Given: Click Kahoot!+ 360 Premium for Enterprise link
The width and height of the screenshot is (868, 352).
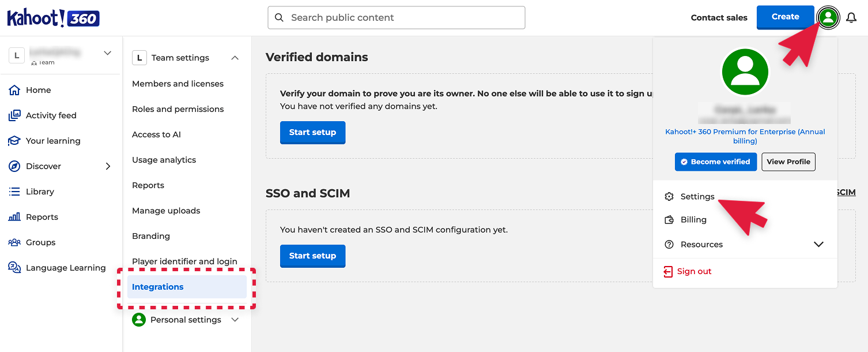Looking at the screenshot, I should click(745, 136).
